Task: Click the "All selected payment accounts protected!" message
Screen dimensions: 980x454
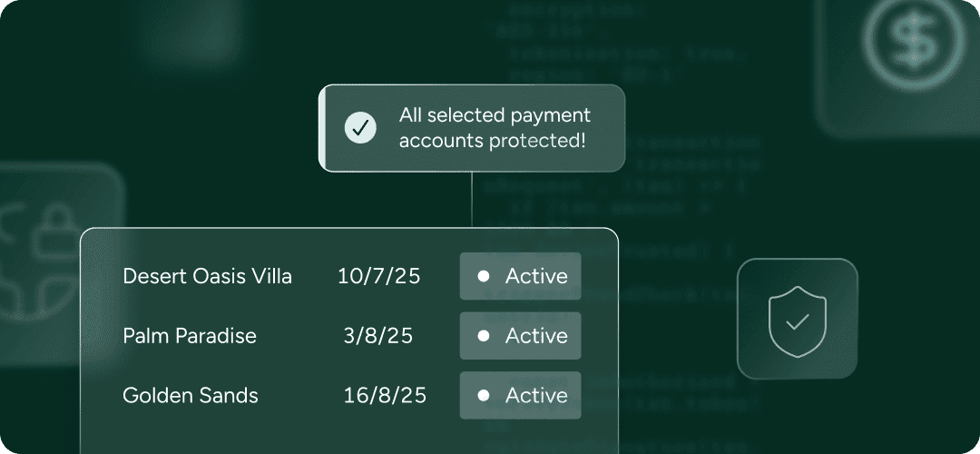Action: [x=495, y=128]
